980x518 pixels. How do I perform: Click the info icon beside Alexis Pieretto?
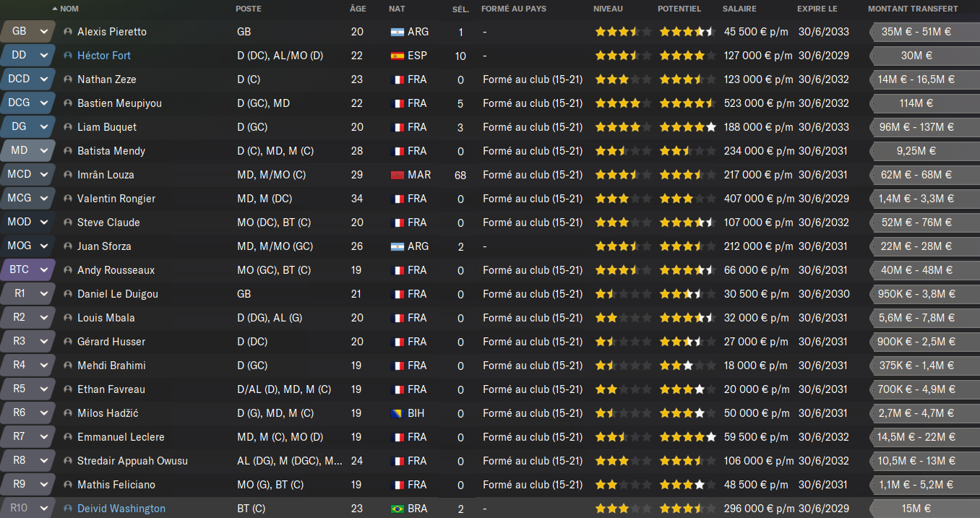[68, 32]
